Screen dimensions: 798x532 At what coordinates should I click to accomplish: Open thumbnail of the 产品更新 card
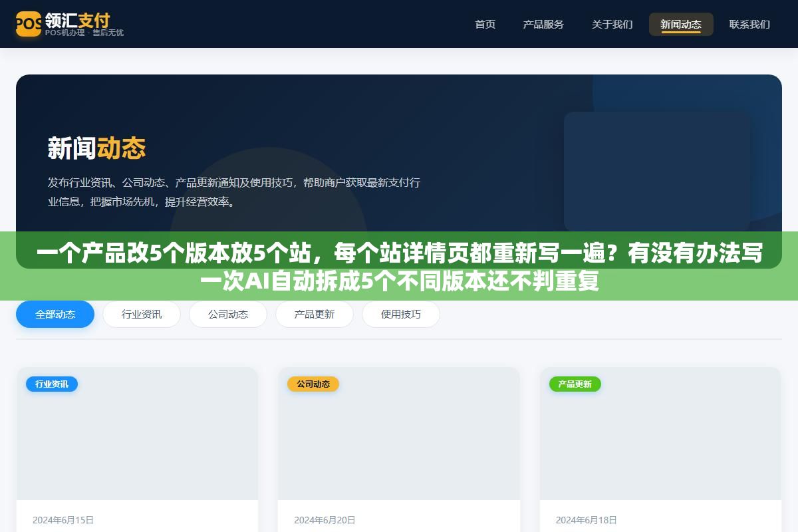660,434
